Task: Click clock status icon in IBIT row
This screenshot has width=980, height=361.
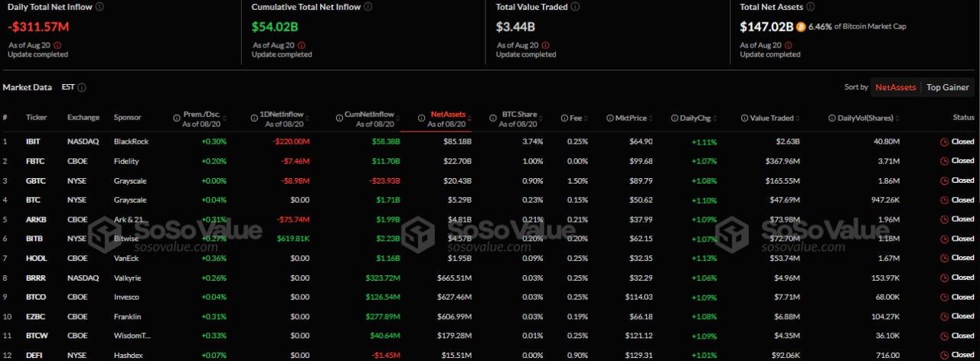Action: click(x=944, y=141)
